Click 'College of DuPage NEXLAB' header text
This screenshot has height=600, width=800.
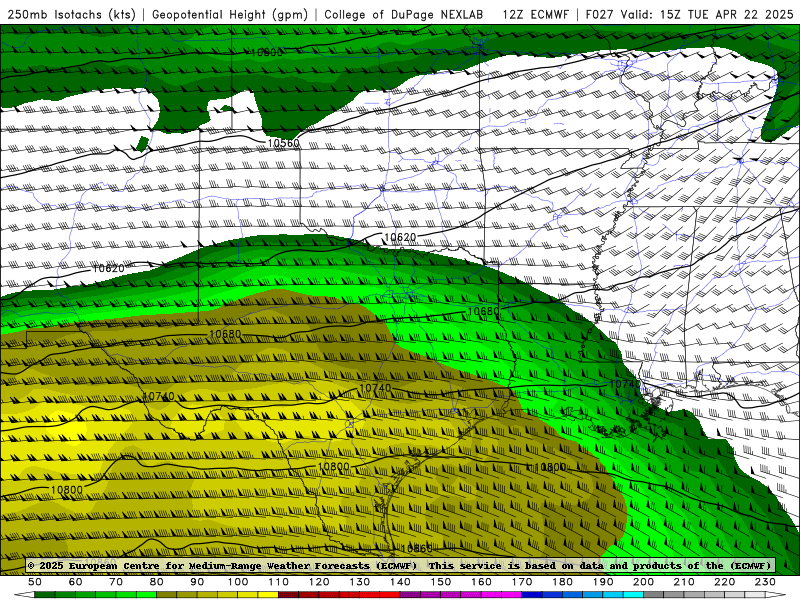[x=403, y=14]
